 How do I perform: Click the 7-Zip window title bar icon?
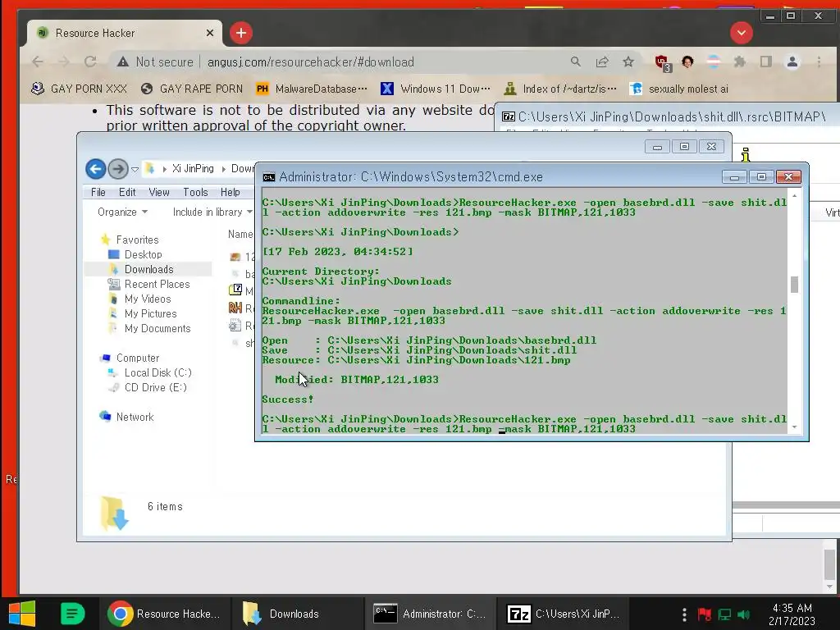pyautogui.click(x=509, y=116)
